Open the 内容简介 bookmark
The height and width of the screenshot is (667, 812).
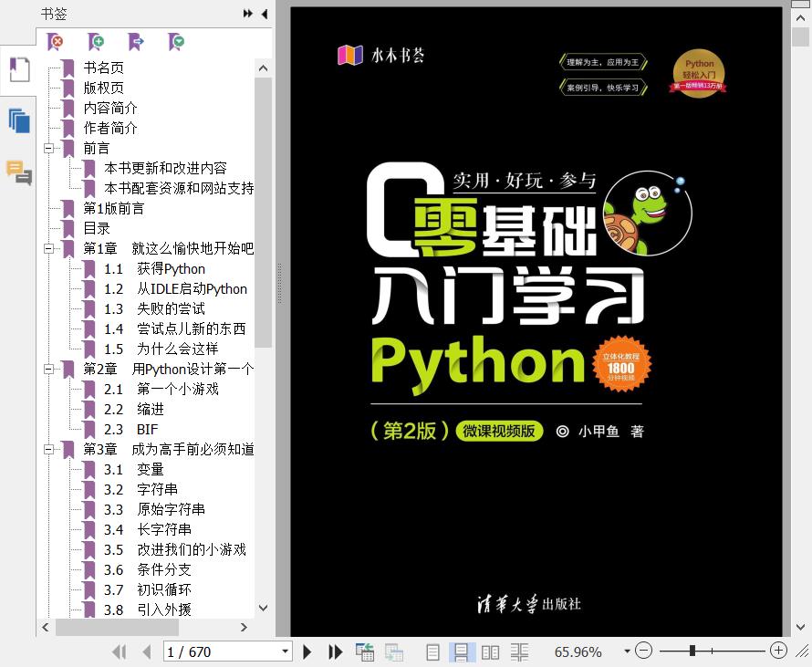coord(110,109)
